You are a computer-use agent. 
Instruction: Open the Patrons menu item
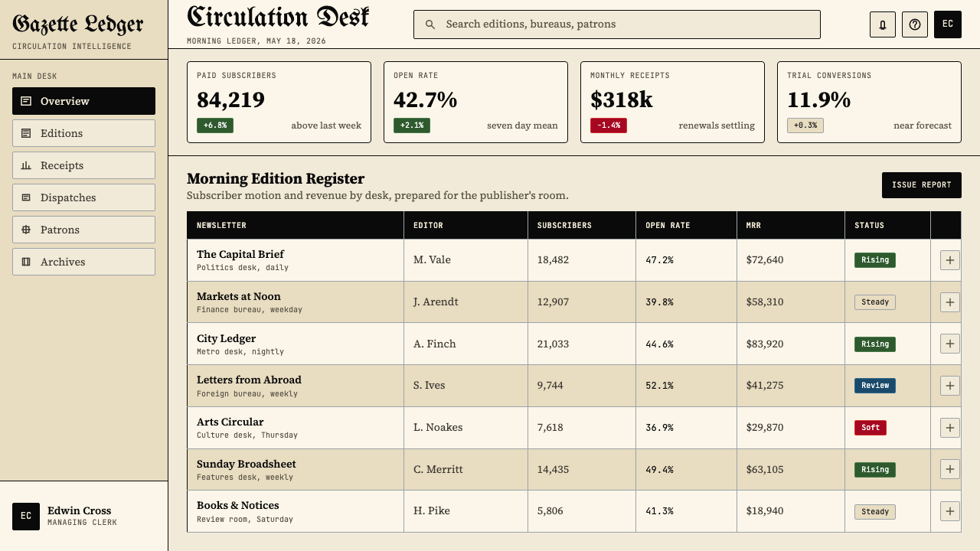pyautogui.click(x=83, y=230)
